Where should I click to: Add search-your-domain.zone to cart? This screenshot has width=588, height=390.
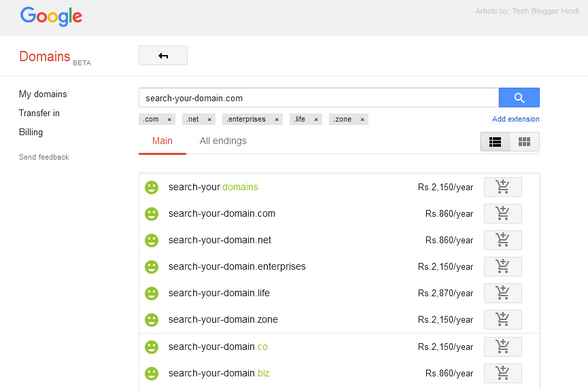click(x=503, y=319)
